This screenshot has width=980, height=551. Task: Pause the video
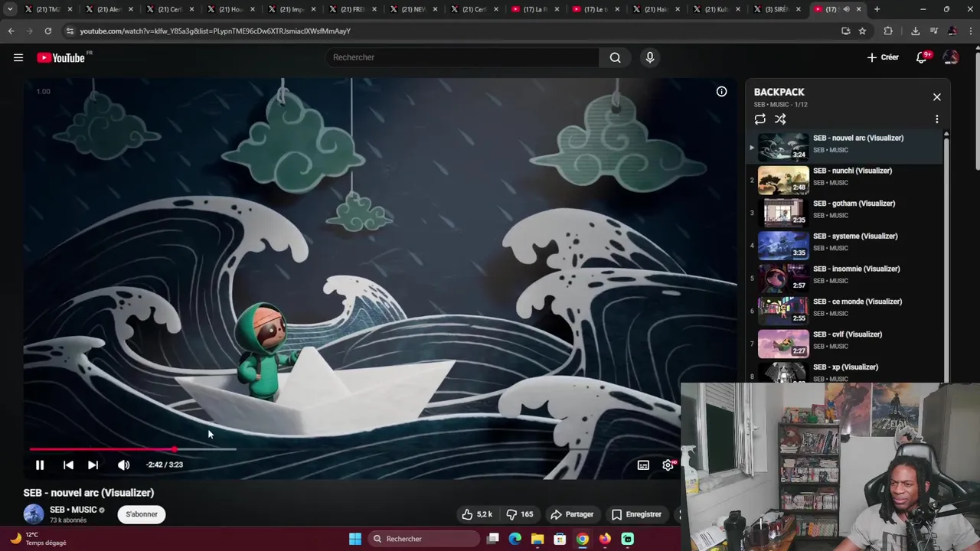(x=40, y=465)
